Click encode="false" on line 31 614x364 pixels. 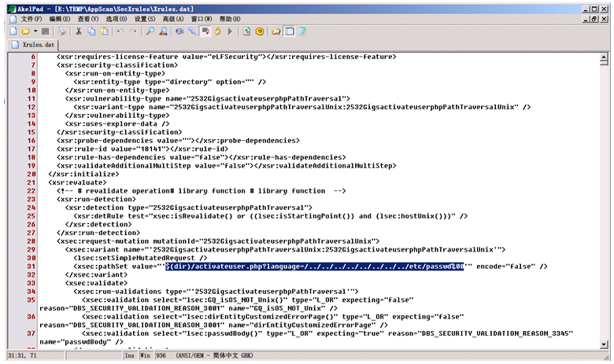coord(505,267)
